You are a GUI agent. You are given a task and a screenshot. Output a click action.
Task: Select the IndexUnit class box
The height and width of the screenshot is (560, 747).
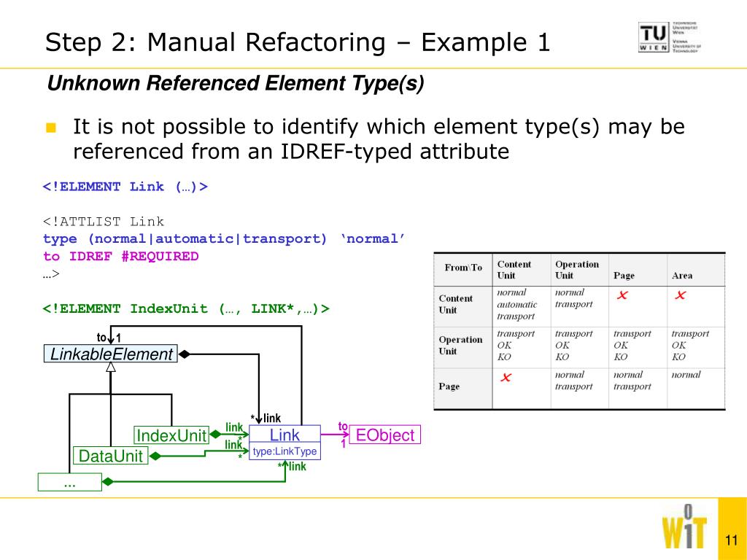pyautogui.click(x=171, y=435)
